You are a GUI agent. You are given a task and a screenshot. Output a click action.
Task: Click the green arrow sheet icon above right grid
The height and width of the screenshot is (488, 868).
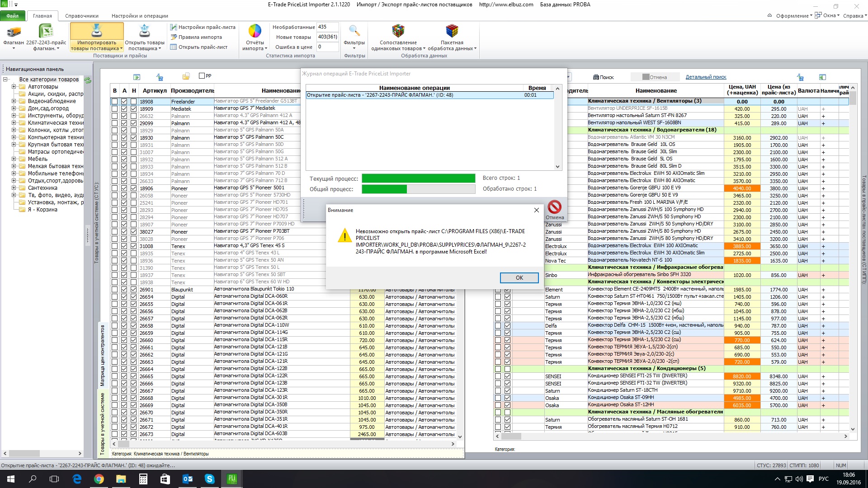[x=822, y=77]
